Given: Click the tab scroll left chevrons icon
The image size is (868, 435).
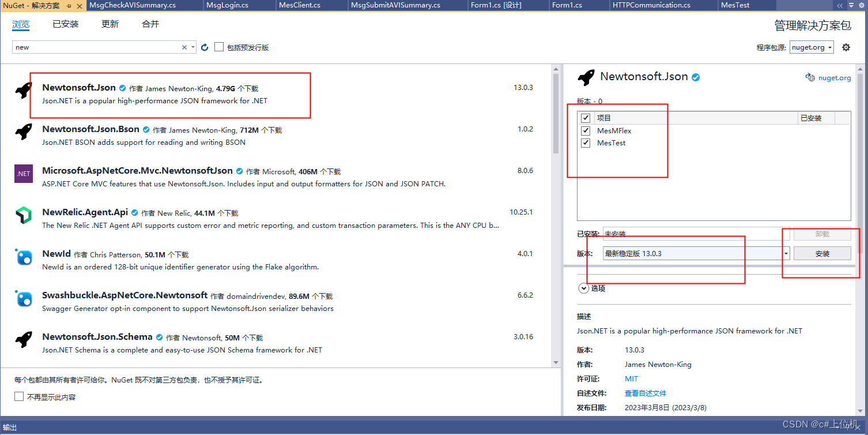Looking at the screenshot, I should click(x=840, y=5).
